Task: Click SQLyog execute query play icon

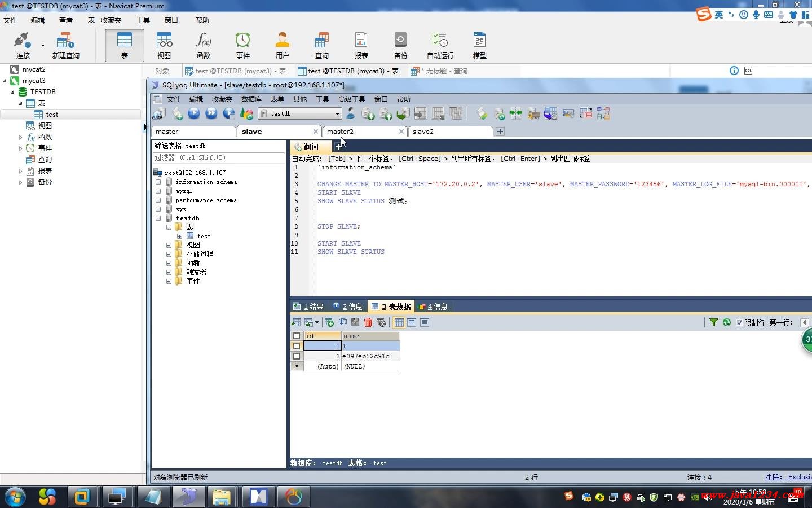Action: 194,113
